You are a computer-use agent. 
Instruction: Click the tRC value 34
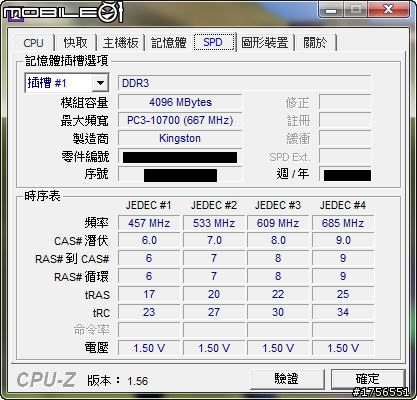coord(343,312)
